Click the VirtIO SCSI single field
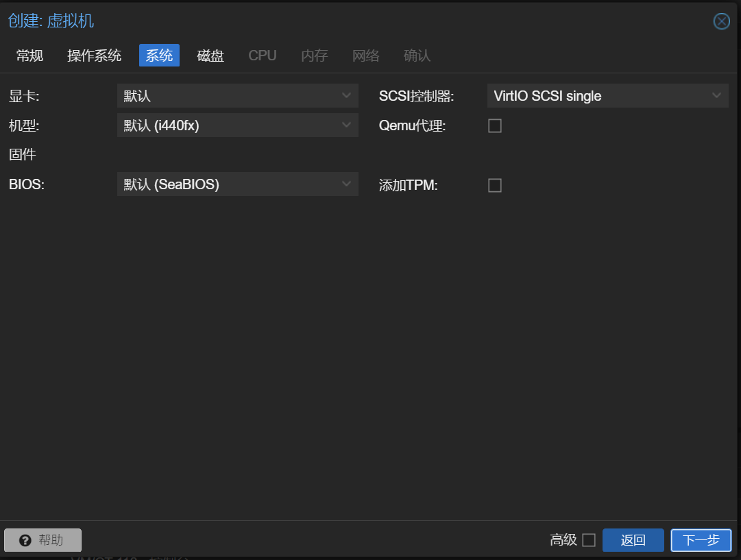 [x=608, y=95]
